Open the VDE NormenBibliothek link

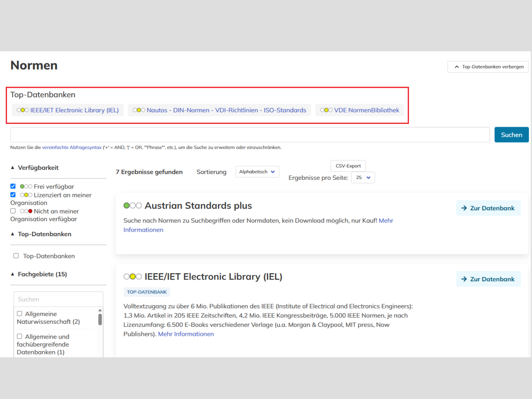pos(367,110)
